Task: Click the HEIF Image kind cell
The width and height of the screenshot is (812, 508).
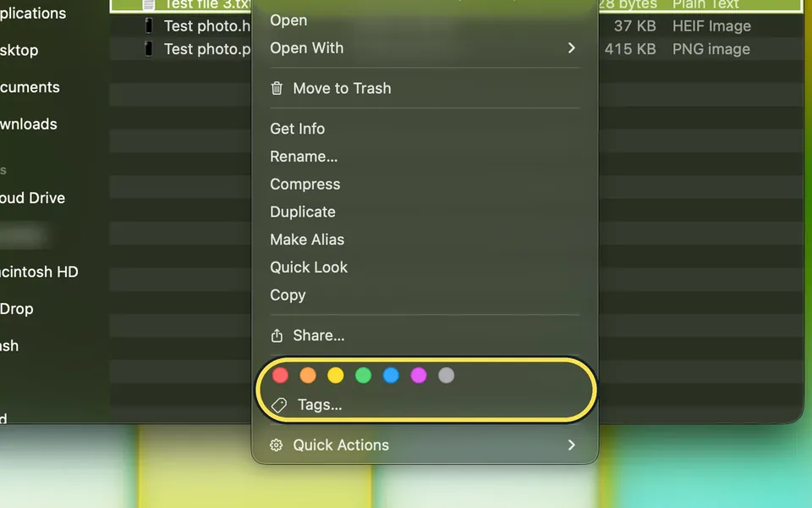Action: coord(711,26)
